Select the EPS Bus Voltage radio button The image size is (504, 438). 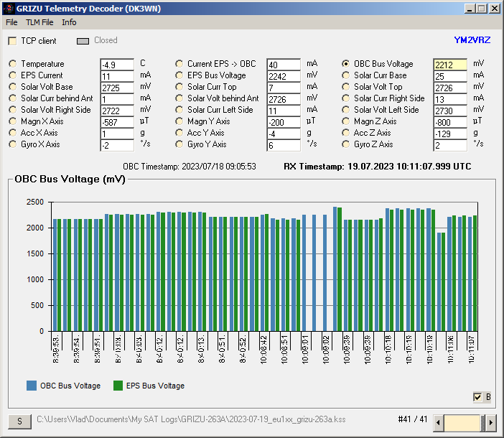coord(179,75)
